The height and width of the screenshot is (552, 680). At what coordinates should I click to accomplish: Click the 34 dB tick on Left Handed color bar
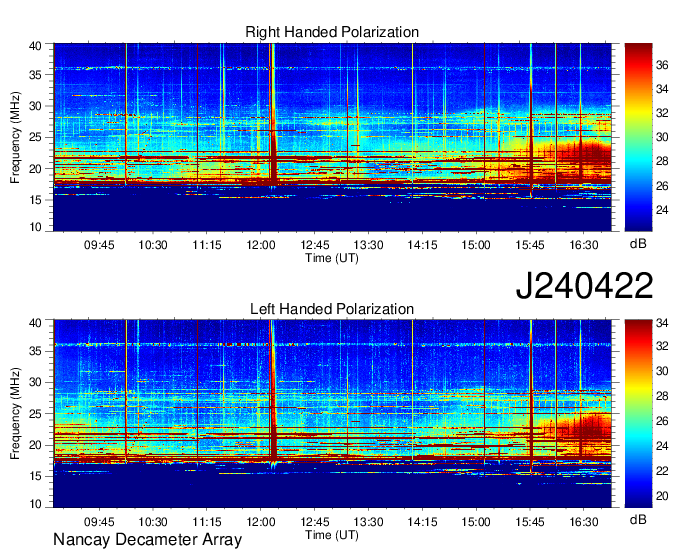click(x=662, y=323)
